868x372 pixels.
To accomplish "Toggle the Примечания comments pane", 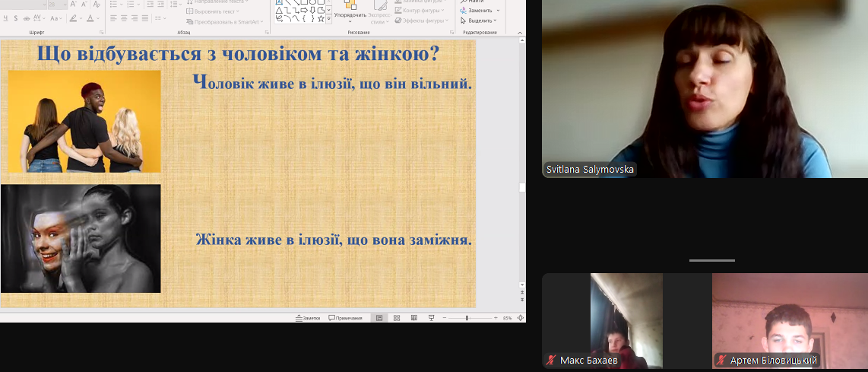I will [x=345, y=318].
